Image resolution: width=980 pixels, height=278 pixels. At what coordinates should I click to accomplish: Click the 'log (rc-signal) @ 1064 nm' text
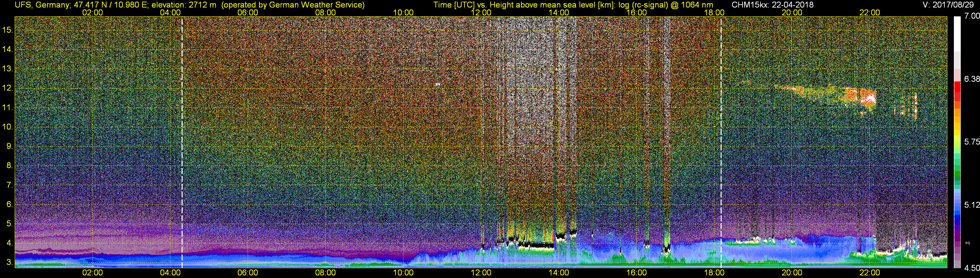(666, 5)
